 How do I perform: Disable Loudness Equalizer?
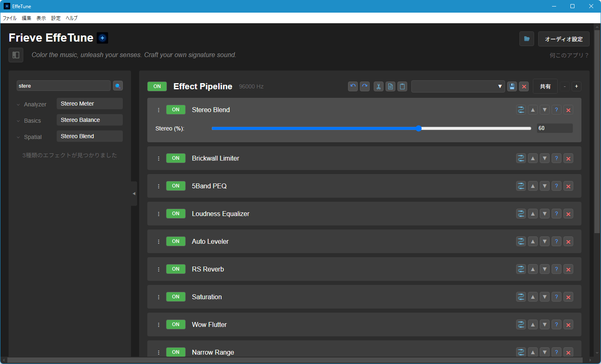pos(176,214)
